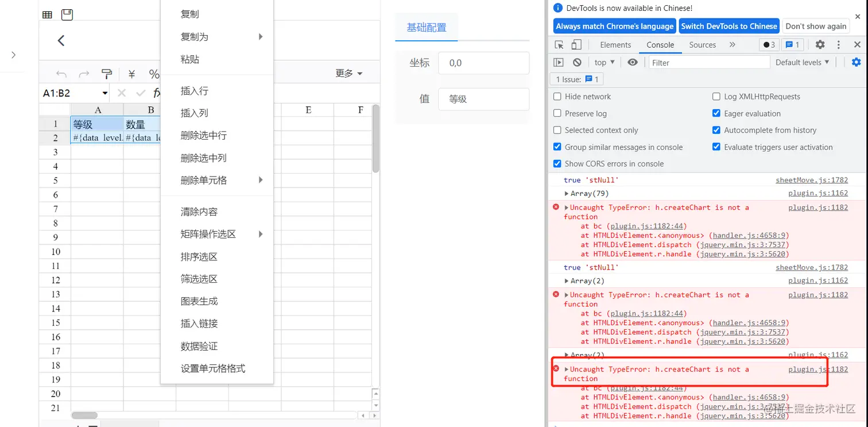
Task: Toggle the blue console settings gear
Action: [x=856, y=62]
